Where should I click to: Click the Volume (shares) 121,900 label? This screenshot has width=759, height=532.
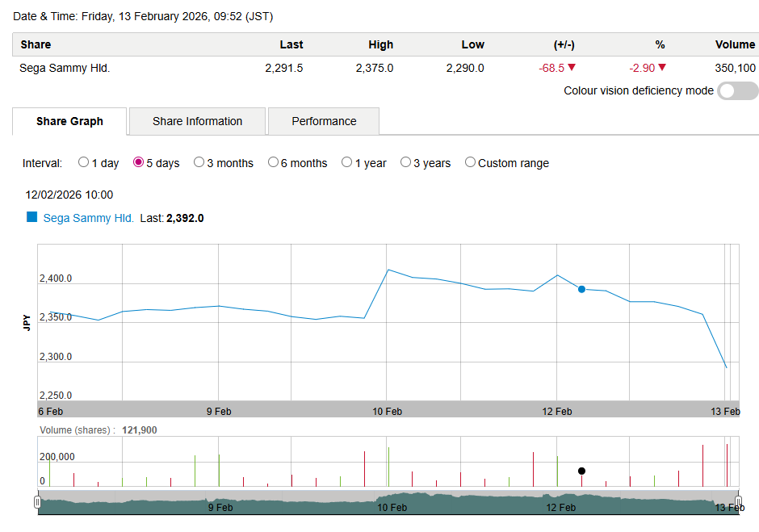[x=99, y=429]
